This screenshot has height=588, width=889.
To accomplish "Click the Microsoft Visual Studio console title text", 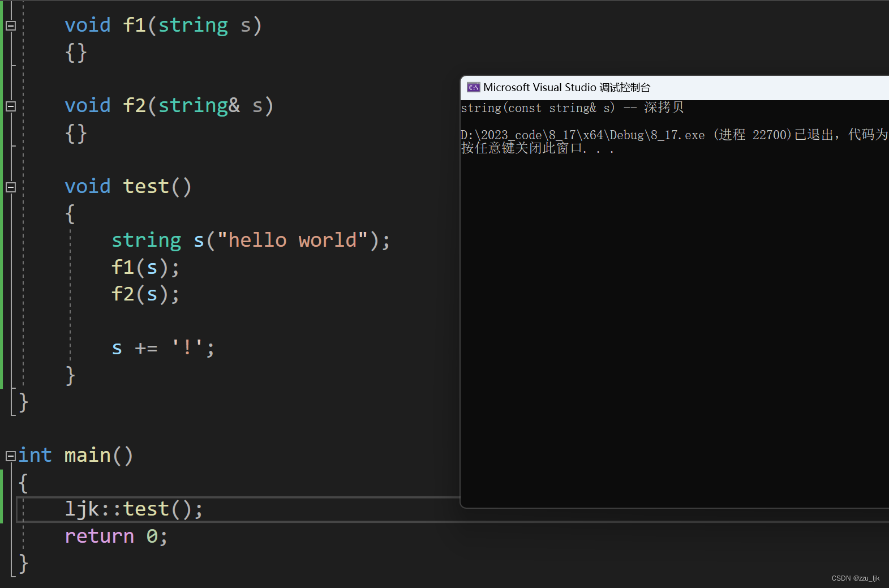I will [567, 87].
